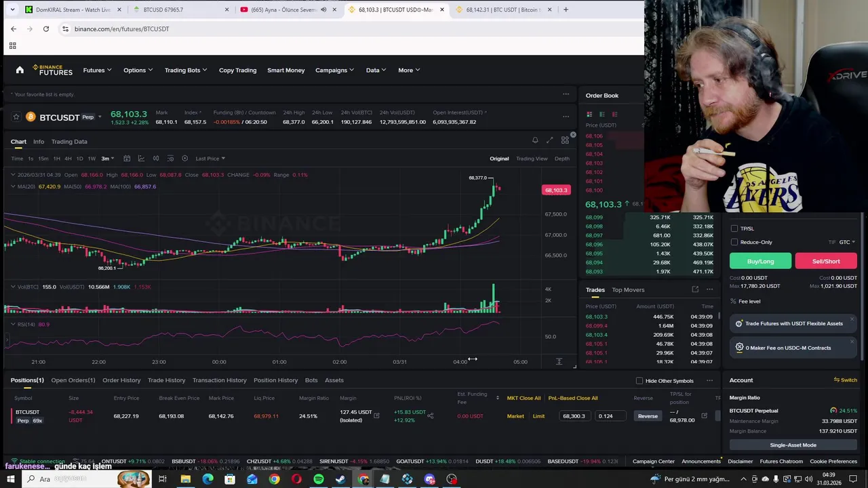Open the Top Movers tab
Viewport: 868px width, 488px height.
[x=628, y=290]
